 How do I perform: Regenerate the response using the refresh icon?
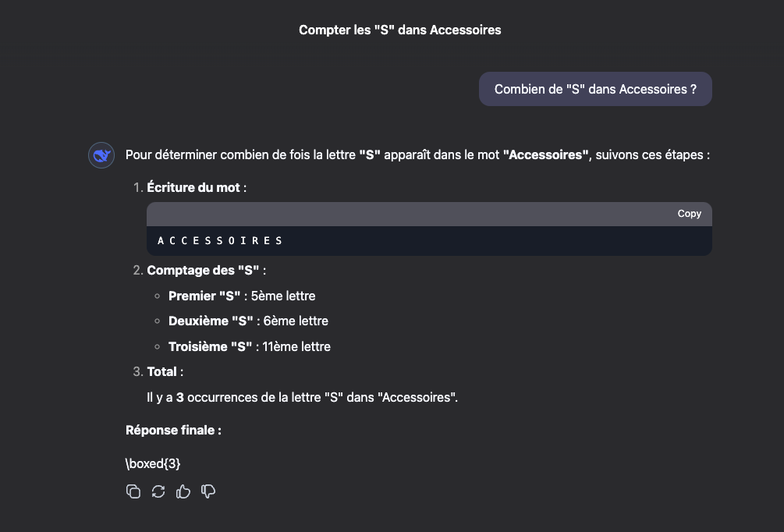[158, 491]
